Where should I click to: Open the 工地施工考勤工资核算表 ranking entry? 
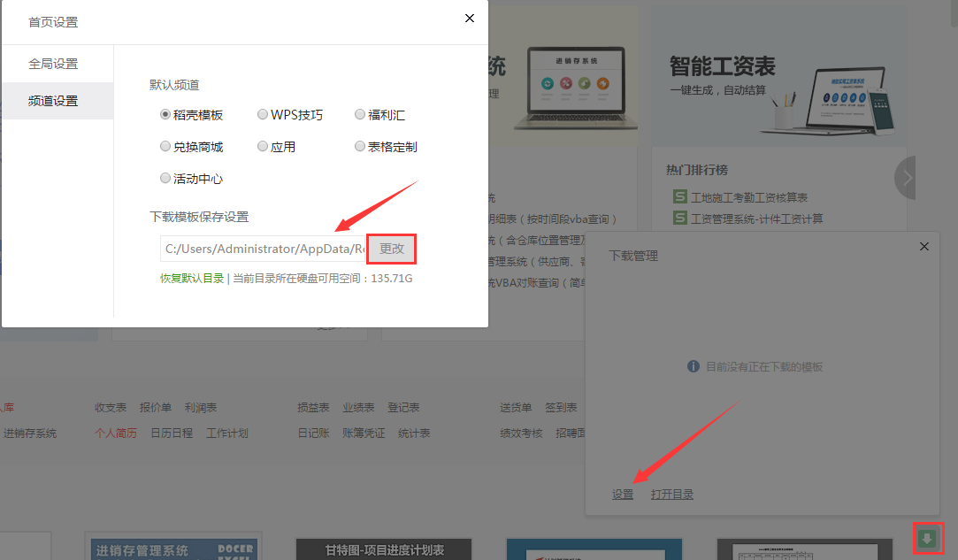(749, 197)
